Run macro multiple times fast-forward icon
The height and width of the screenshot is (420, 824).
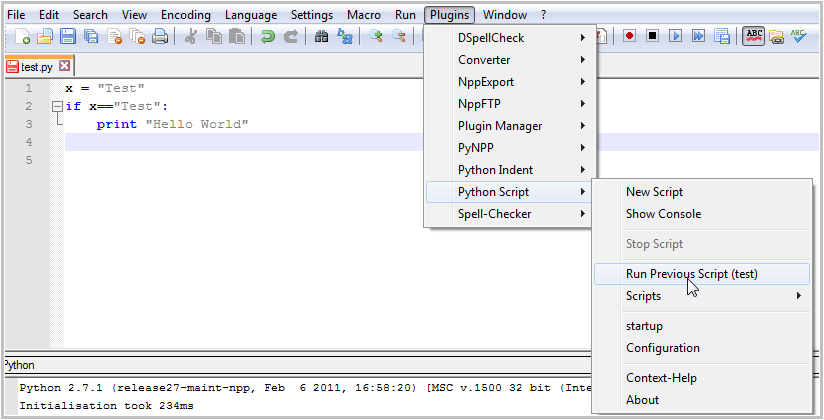click(x=698, y=36)
